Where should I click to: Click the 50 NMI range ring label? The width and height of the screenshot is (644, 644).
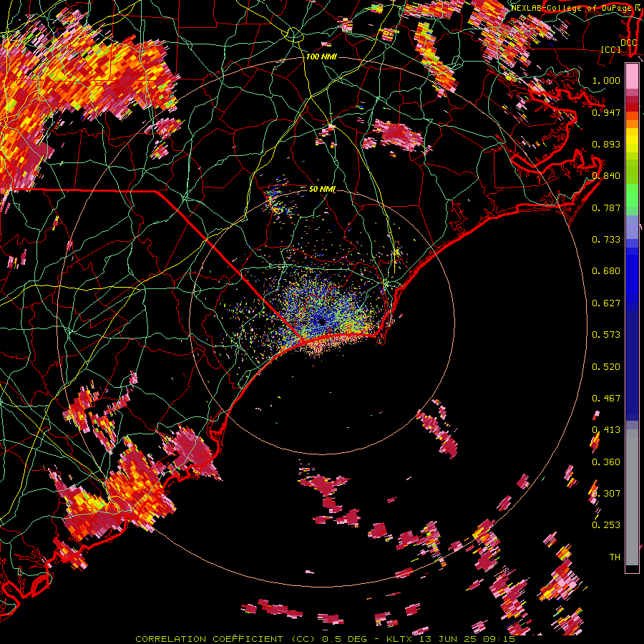[323, 189]
